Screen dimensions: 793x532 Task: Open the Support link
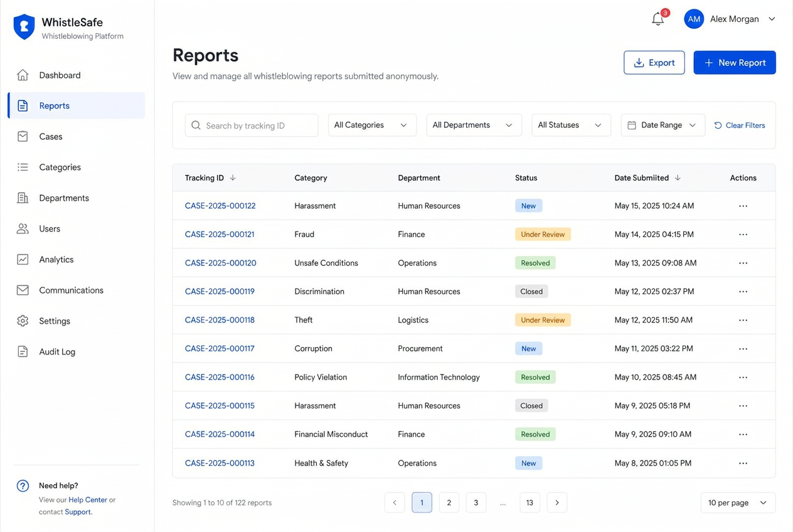78,512
